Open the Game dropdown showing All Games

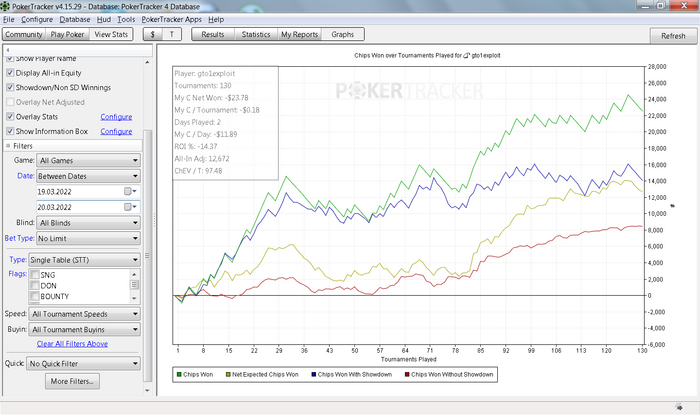click(x=88, y=160)
